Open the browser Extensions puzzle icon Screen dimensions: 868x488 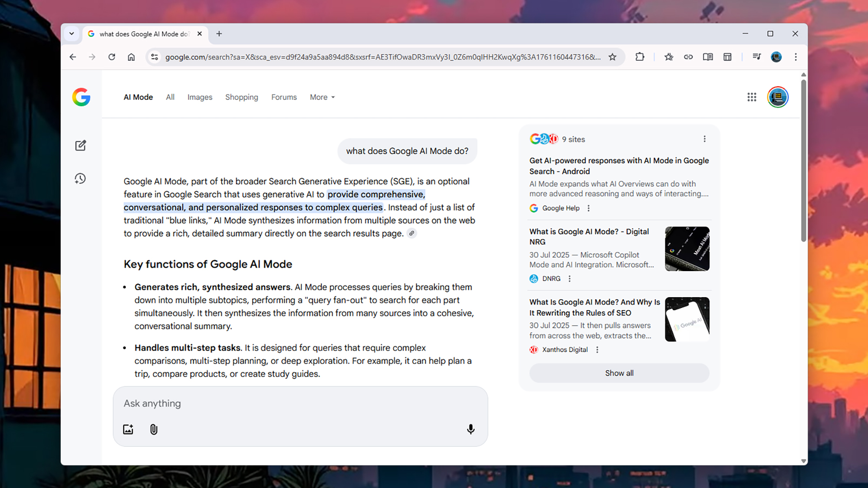tap(640, 57)
